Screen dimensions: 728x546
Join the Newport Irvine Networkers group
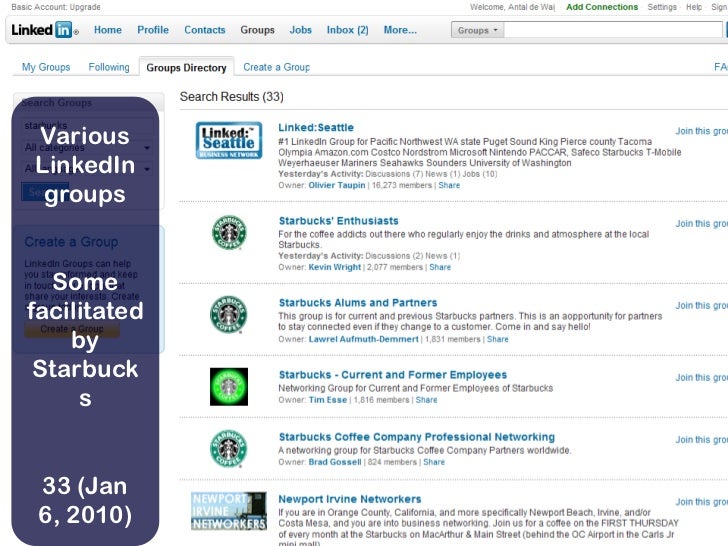(x=701, y=502)
